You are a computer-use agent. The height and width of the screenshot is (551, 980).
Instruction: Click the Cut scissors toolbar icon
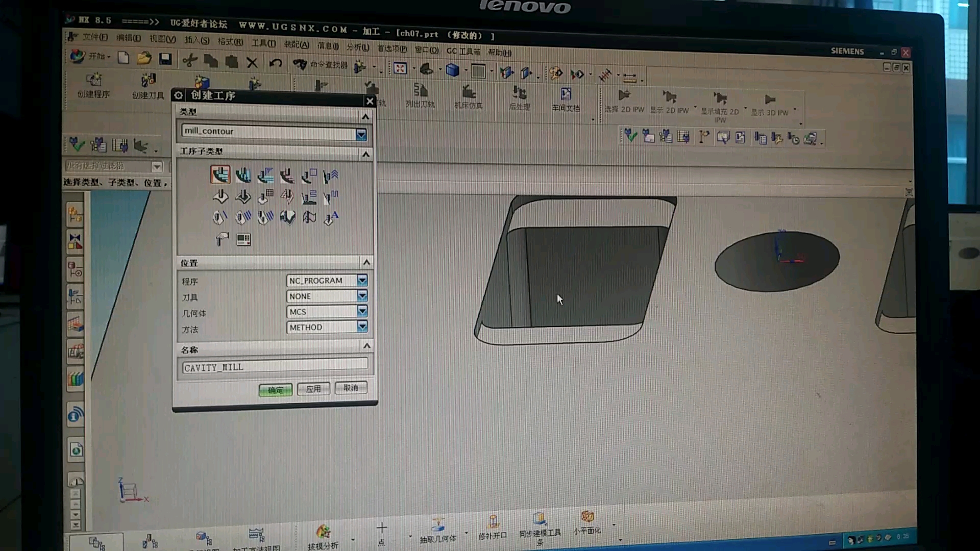[x=190, y=60]
